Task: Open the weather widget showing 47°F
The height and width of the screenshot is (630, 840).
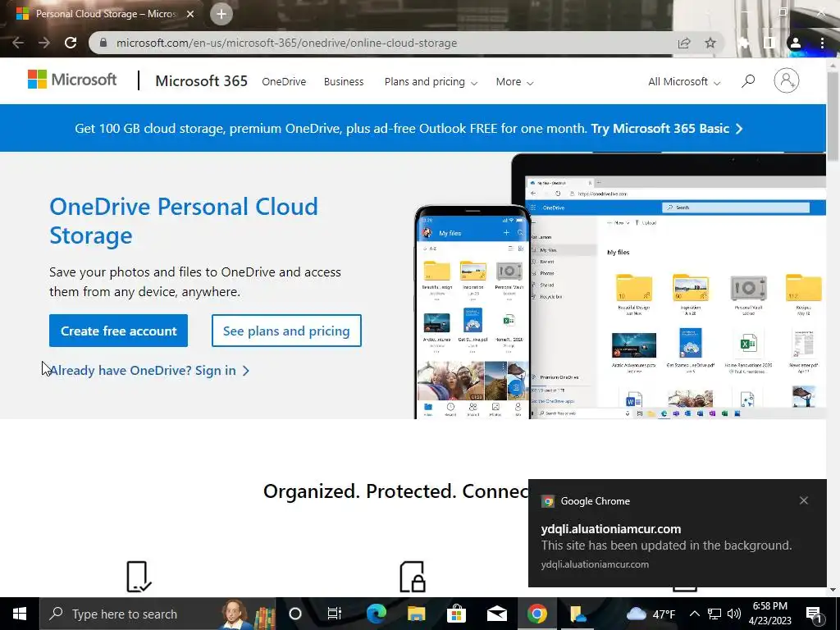Action: pyautogui.click(x=651, y=614)
